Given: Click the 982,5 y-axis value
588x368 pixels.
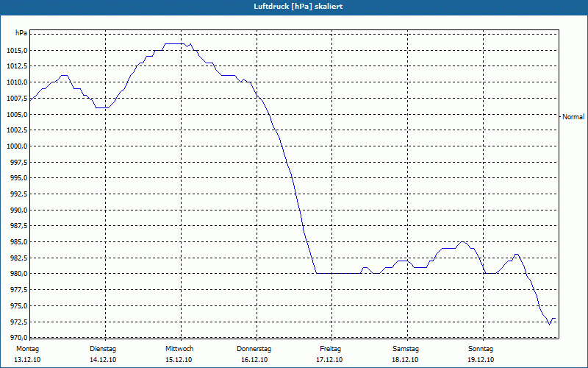Looking at the screenshot, I should click(19, 258).
